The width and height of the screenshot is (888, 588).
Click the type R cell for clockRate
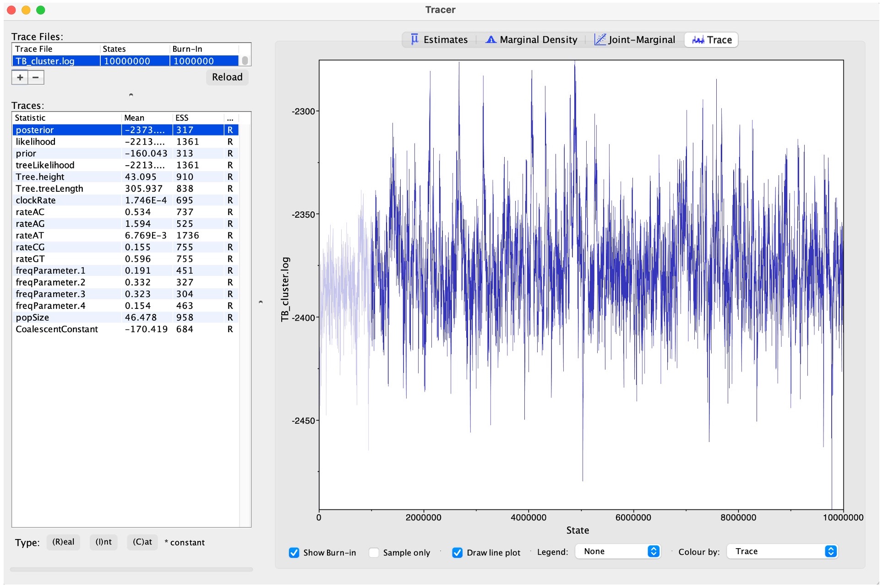[x=230, y=200]
